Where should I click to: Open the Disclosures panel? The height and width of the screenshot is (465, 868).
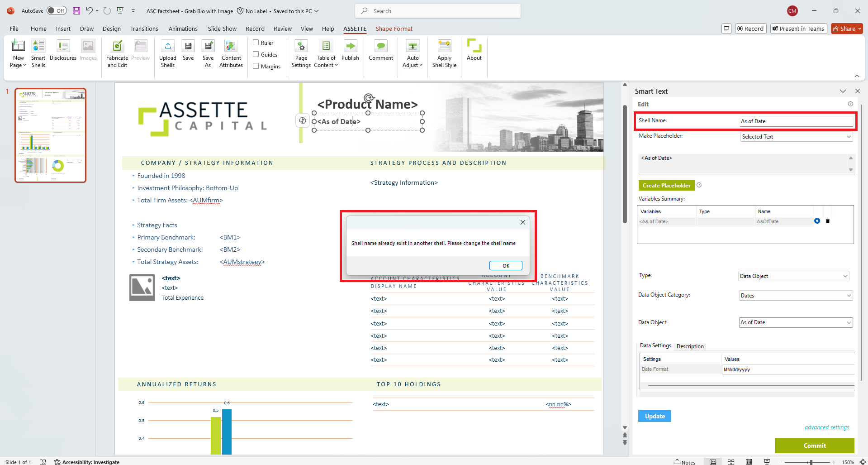pyautogui.click(x=63, y=52)
